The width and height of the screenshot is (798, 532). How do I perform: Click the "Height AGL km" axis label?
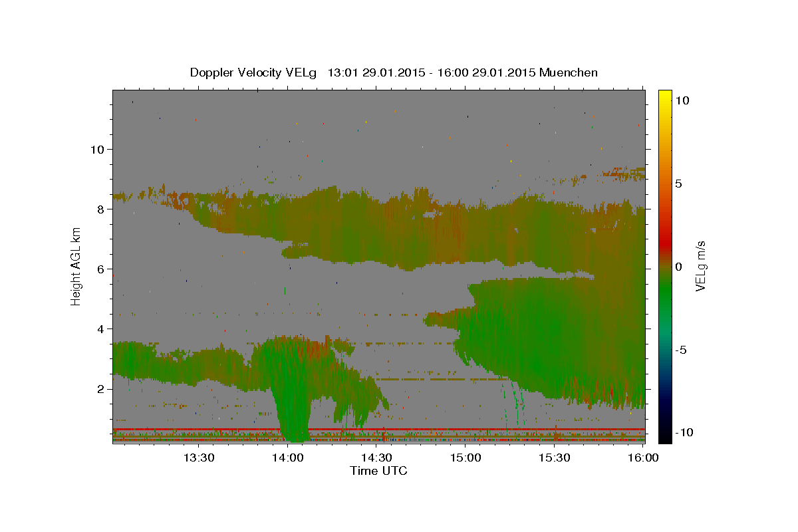tap(76, 266)
